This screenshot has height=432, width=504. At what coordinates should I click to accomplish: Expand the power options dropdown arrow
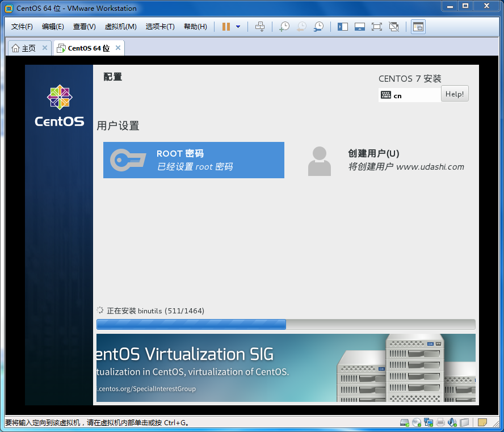(238, 27)
